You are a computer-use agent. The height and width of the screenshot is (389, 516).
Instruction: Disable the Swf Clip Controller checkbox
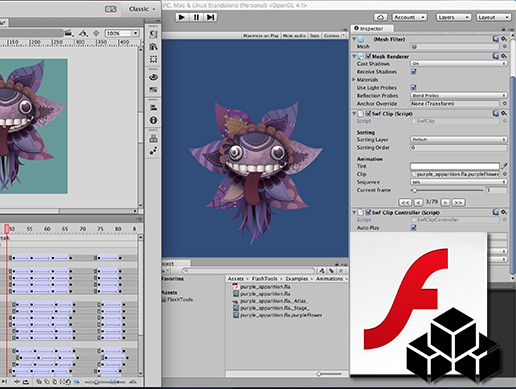(368, 212)
